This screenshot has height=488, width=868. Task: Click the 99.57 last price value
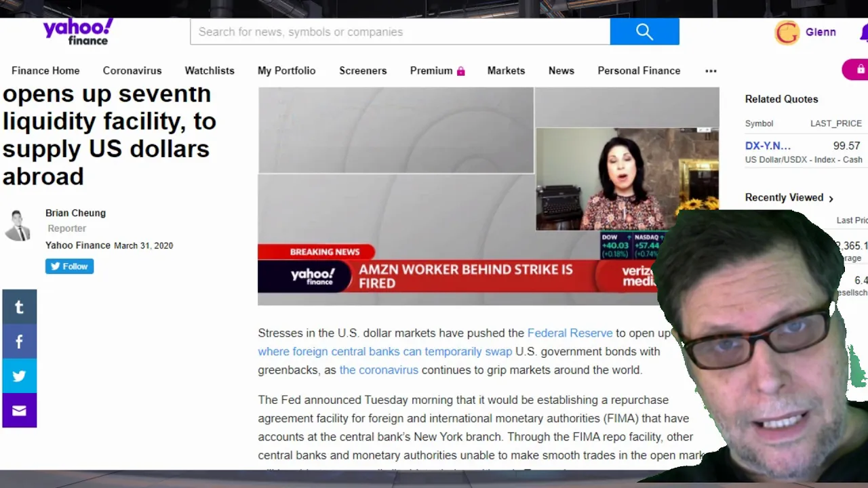pos(846,146)
